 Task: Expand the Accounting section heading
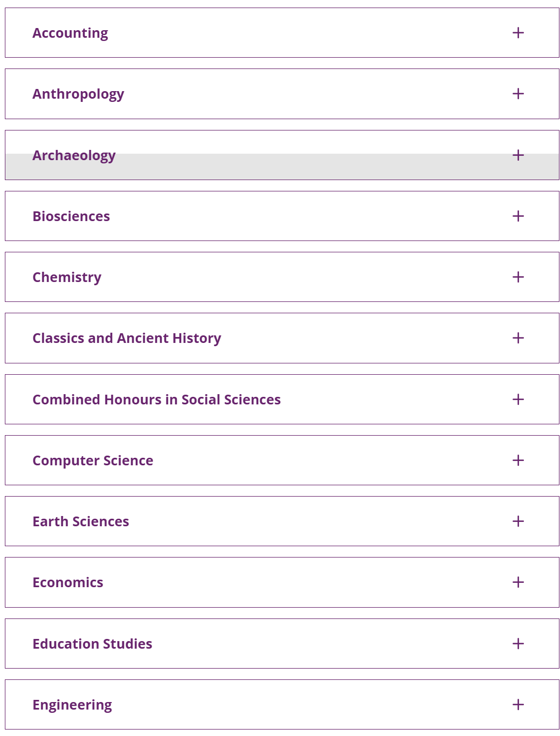[70, 33]
